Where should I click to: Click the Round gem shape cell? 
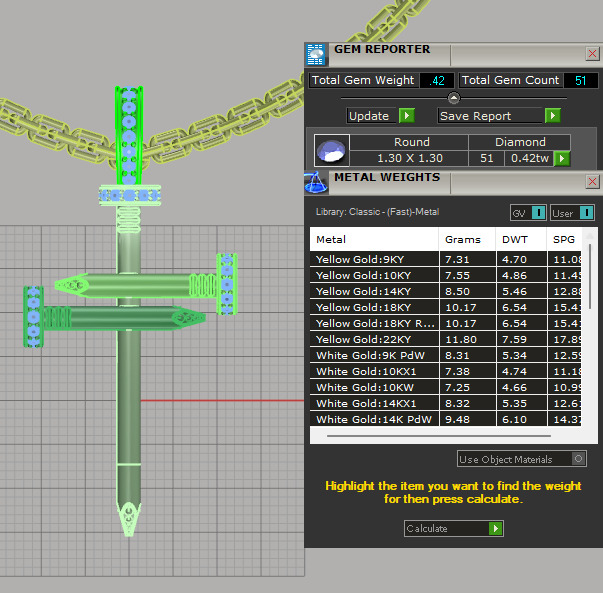(x=409, y=142)
